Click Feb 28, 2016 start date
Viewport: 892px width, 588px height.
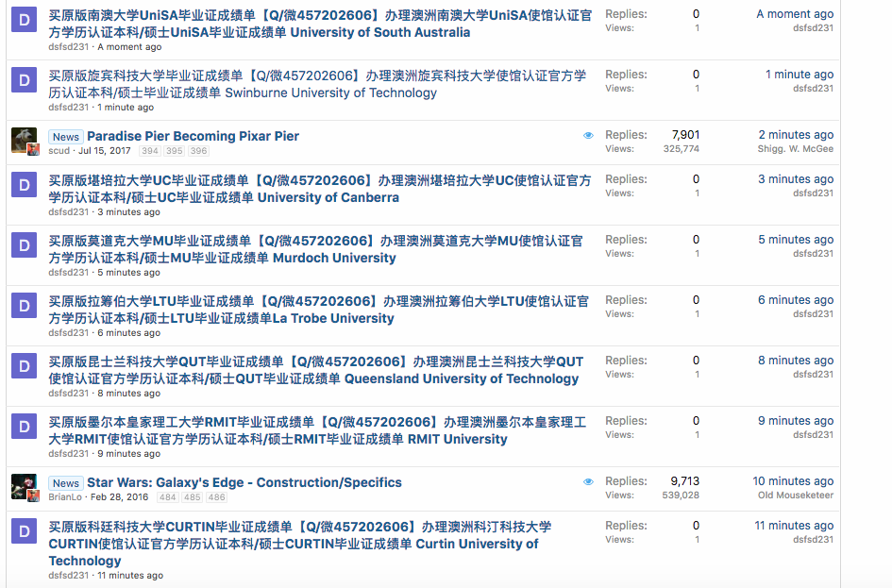point(120,497)
